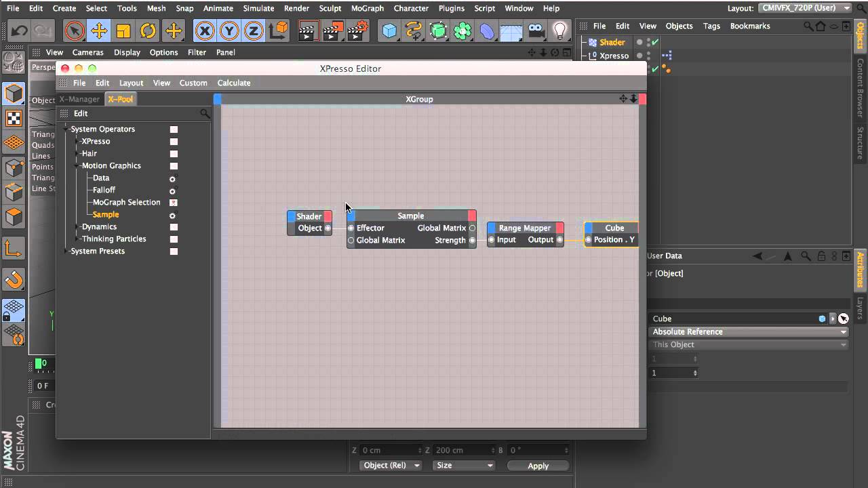Add a Cube primitive object

[389, 30]
